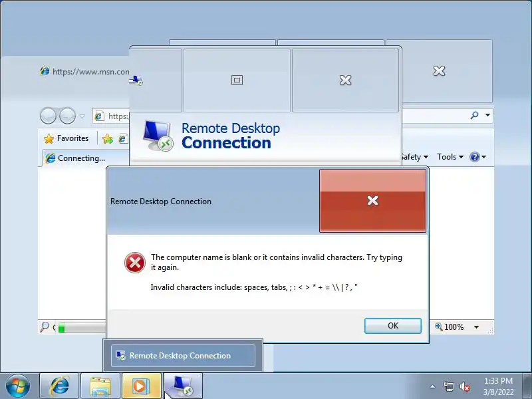The height and width of the screenshot is (399, 532).
Task: Click Remote Desktop Connection title bar icon
Action: point(136,80)
